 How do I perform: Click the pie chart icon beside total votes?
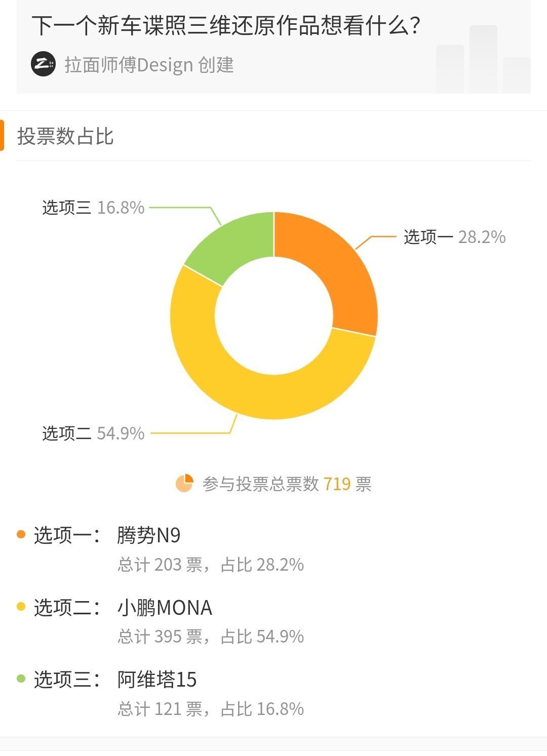tap(184, 484)
